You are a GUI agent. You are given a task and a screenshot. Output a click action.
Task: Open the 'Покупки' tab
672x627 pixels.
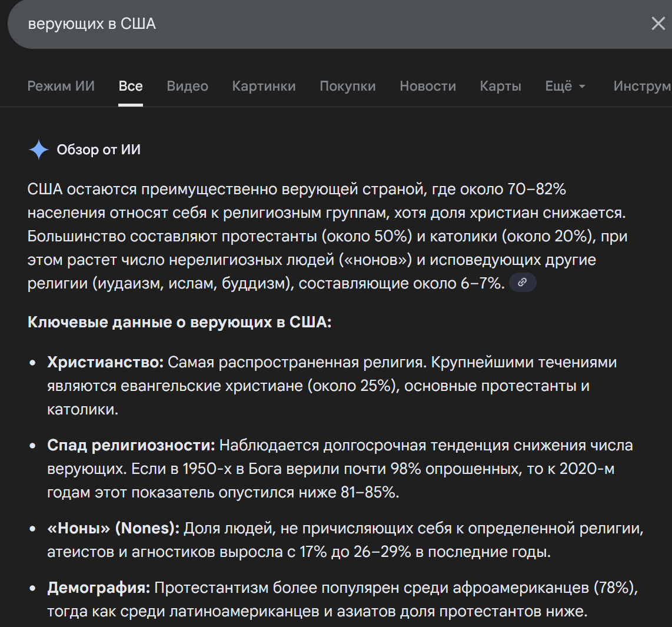point(347,86)
